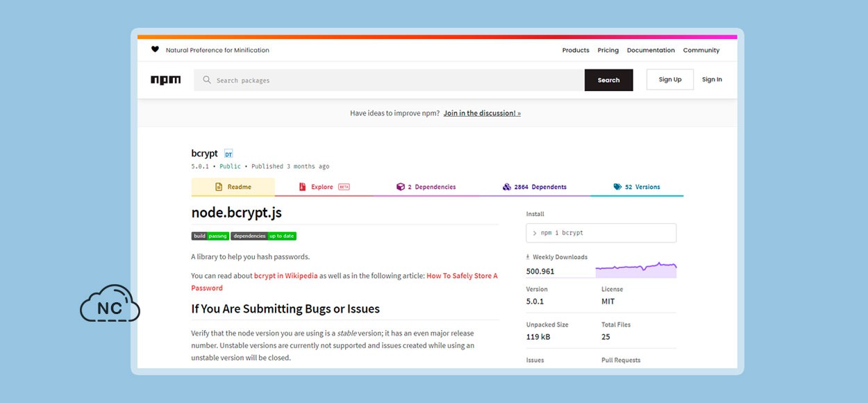
Task: Click the Search button
Action: point(609,80)
